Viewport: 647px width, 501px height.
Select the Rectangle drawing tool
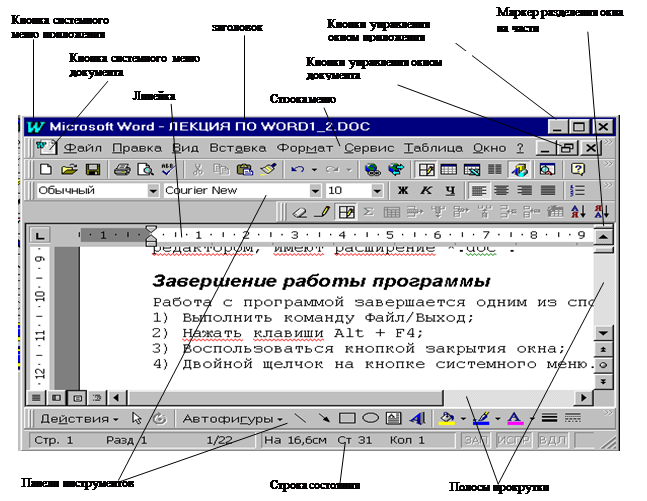click(x=348, y=418)
